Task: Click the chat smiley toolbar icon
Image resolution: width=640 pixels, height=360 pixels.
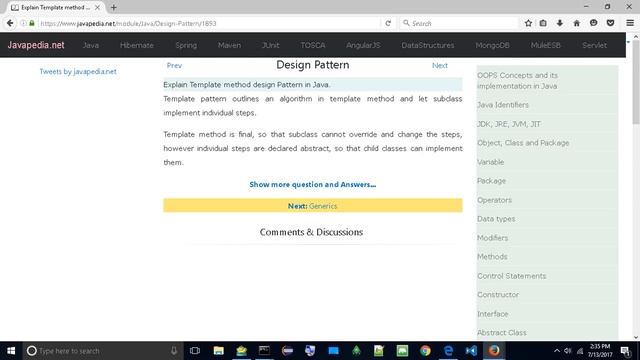Action: (x=593, y=23)
